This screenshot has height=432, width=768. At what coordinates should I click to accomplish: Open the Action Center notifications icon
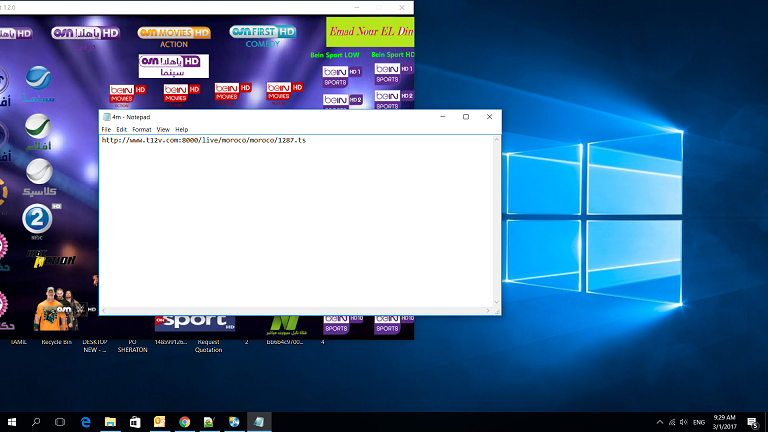click(753, 422)
